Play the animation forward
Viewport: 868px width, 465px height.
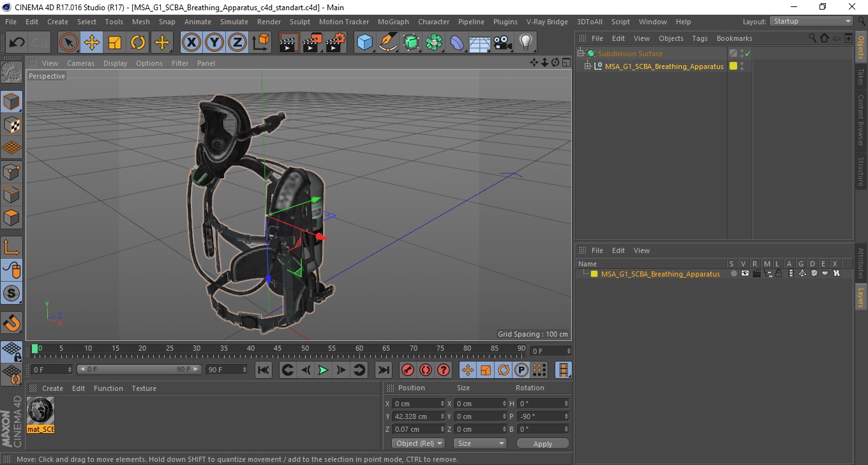tap(324, 370)
